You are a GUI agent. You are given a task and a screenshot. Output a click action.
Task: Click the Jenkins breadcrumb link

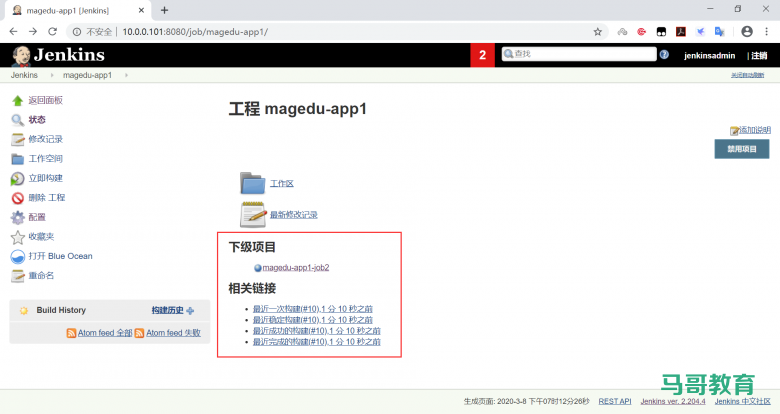pos(24,75)
